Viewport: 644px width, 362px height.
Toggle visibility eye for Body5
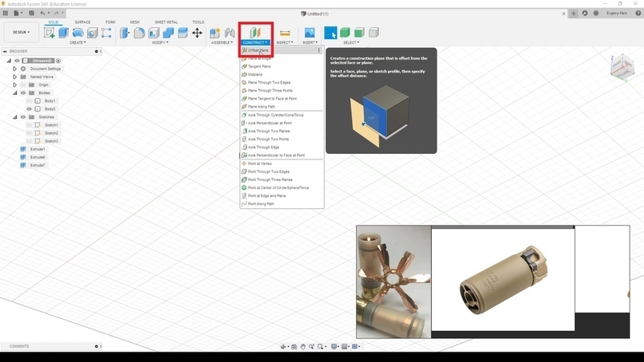pyautogui.click(x=30, y=109)
